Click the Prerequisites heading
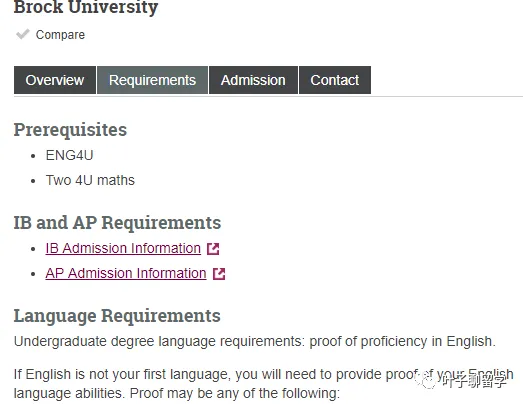The height and width of the screenshot is (404, 523). click(x=70, y=129)
